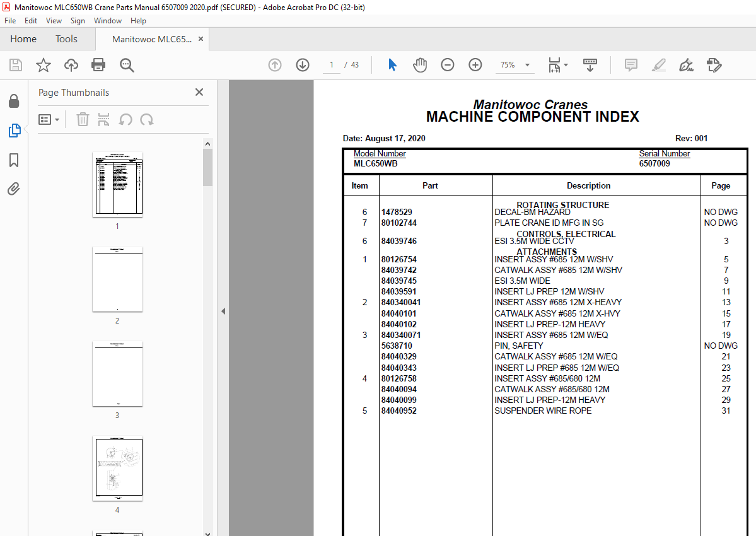
Task: Click the fit page scrolling icon
Action: coord(554,64)
